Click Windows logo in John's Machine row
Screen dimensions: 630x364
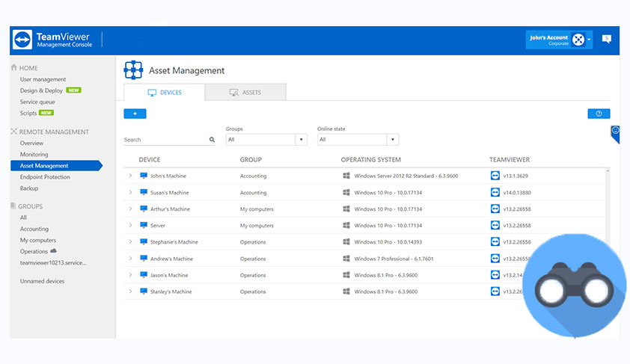(x=346, y=176)
